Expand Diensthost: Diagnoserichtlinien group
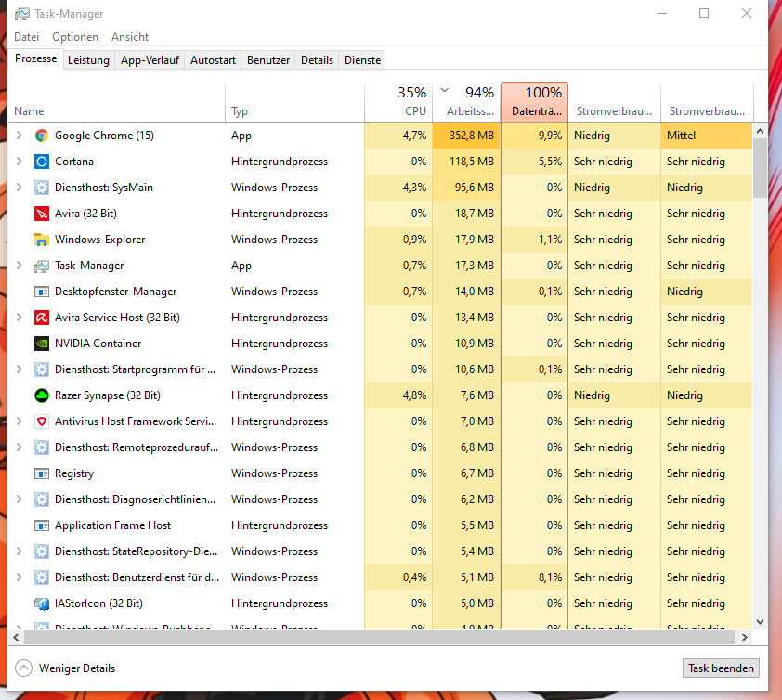The image size is (782, 700). (19, 499)
